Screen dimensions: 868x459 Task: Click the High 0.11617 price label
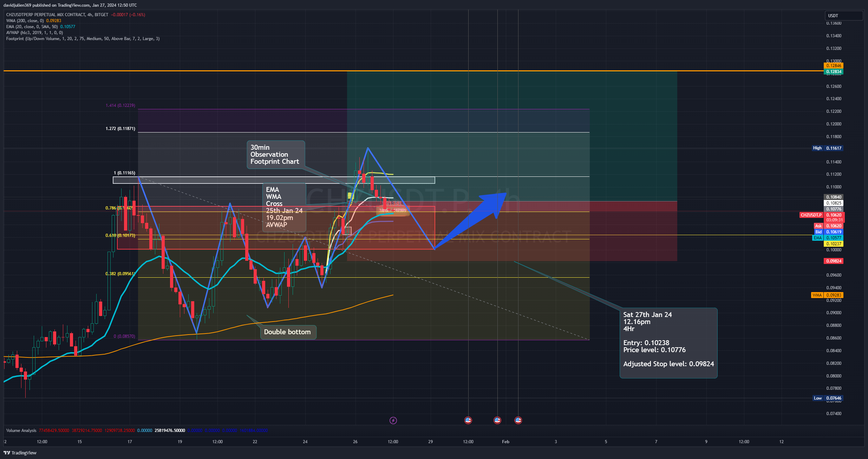pos(827,148)
